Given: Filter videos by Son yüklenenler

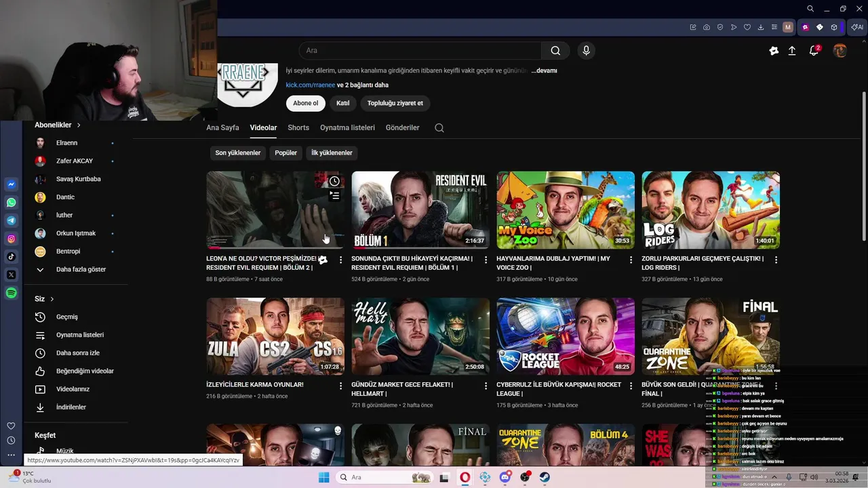Looking at the screenshot, I should (238, 153).
